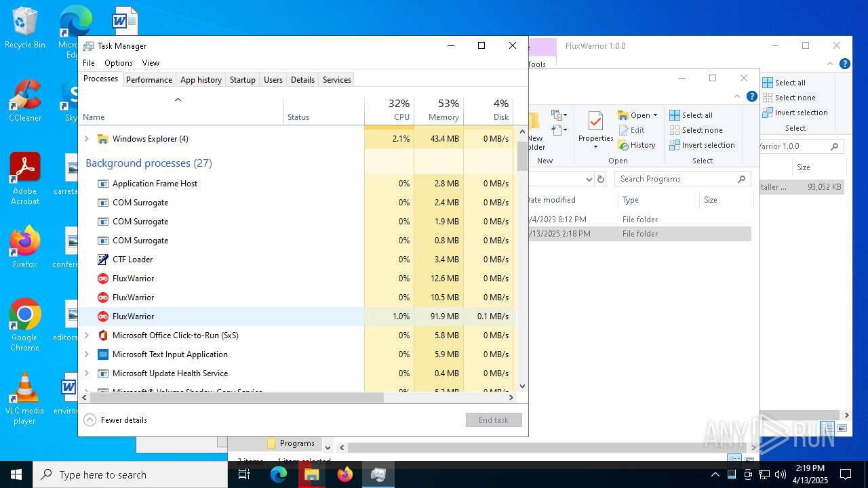Click Microsoft Office Click-to-Run icon

103,335
